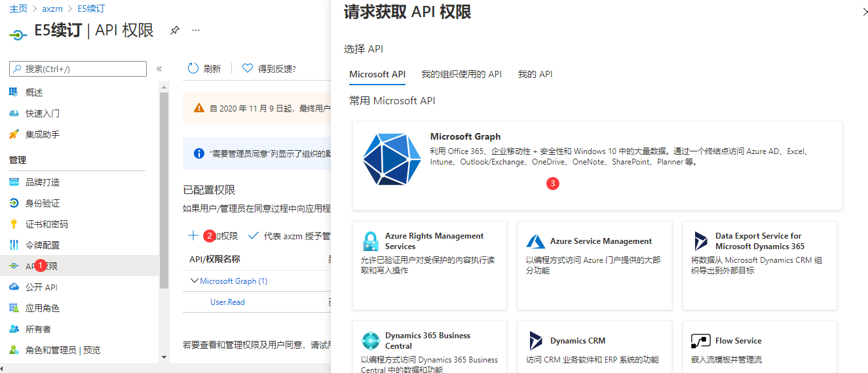Click the 公开 API cloud icon
The height and width of the screenshot is (373, 868).
14,287
